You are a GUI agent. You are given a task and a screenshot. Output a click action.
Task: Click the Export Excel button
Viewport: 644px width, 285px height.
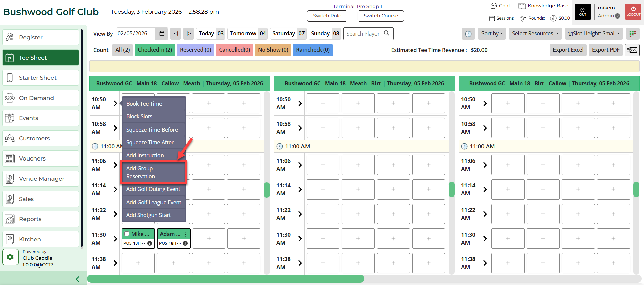[x=568, y=50]
